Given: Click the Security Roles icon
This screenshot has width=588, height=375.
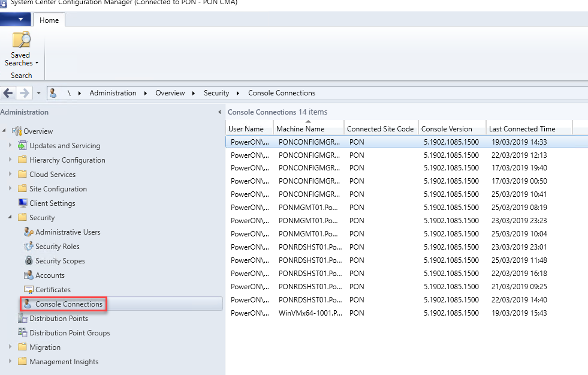Looking at the screenshot, I should coord(28,247).
